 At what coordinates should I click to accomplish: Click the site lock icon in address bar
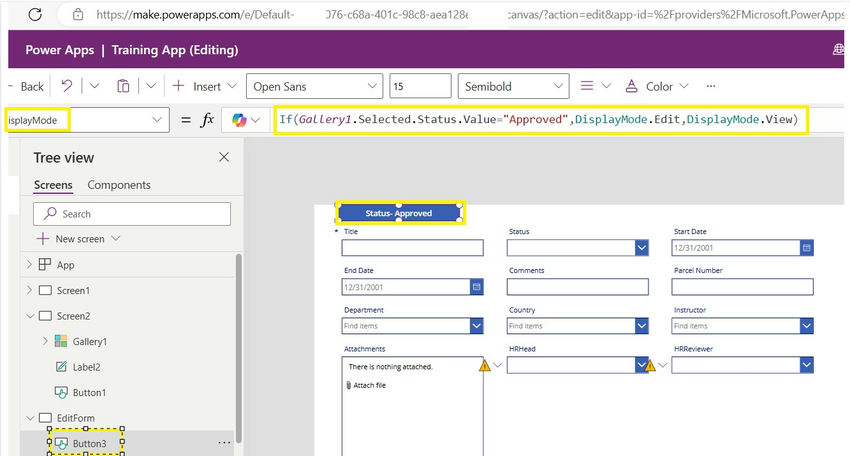(78, 15)
